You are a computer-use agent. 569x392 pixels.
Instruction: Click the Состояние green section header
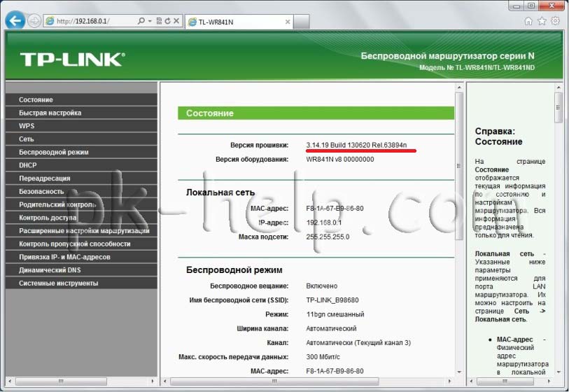pos(316,113)
